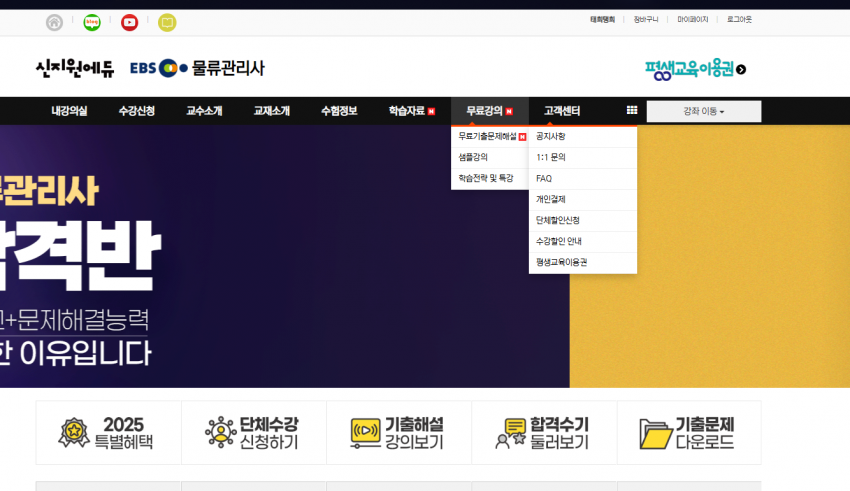The width and height of the screenshot is (850, 491).
Task: Open the grid all-menu icon
Action: 632,110
